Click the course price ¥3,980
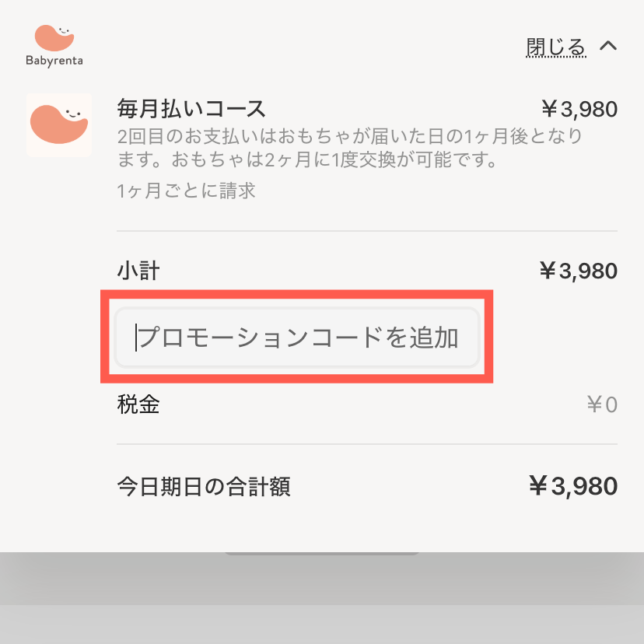Viewport: 644px width, 644px height. pos(579,109)
